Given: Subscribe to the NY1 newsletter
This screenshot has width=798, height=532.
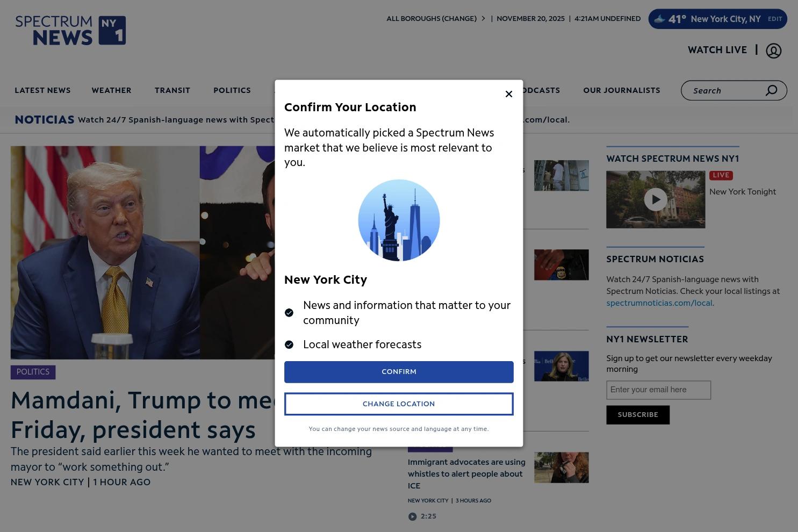Looking at the screenshot, I should [638, 415].
